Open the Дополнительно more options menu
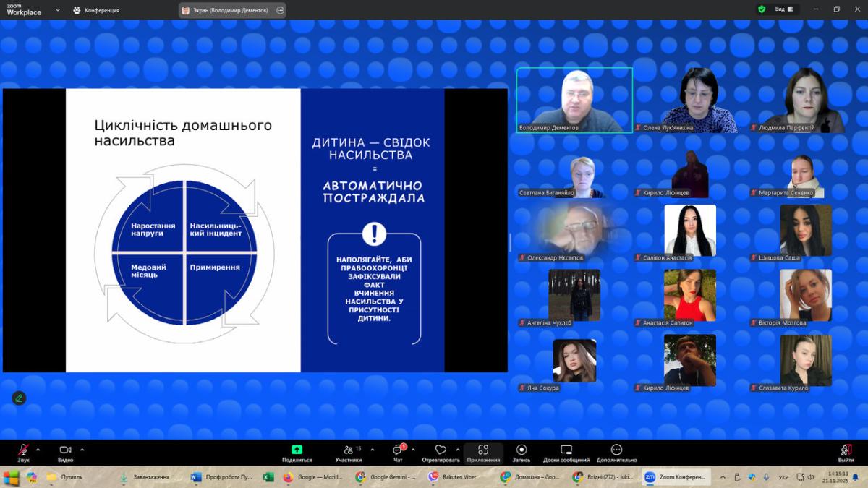The height and width of the screenshot is (488, 868). pos(616,450)
